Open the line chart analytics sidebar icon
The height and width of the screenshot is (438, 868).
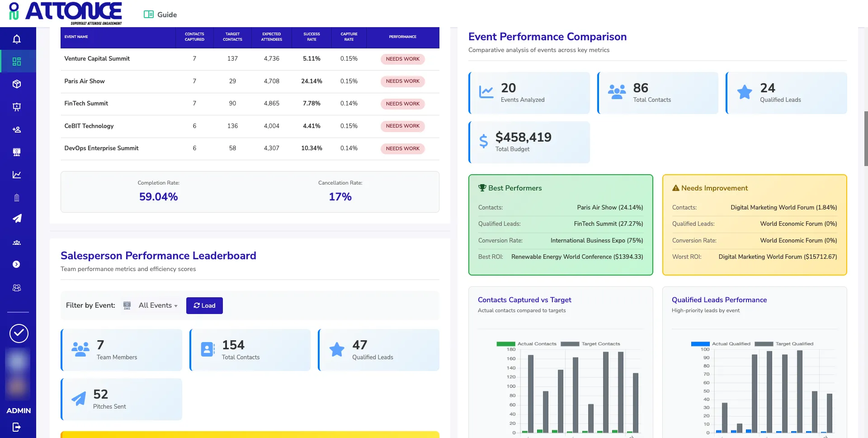click(17, 175)
